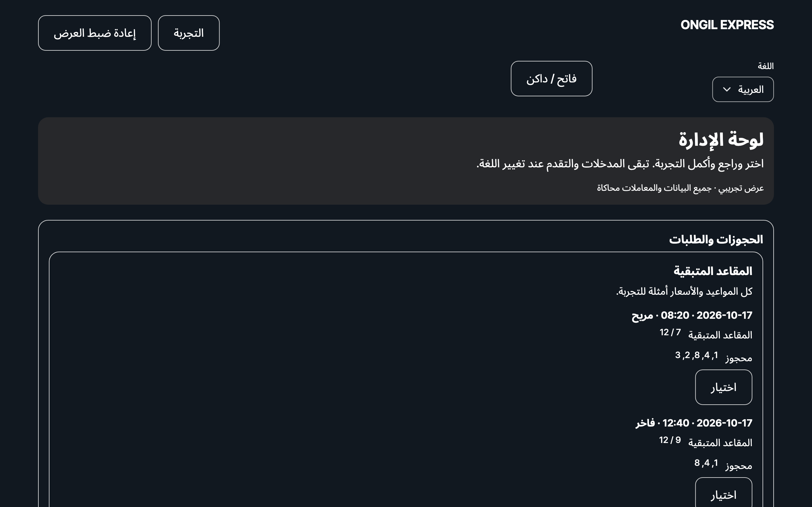Viewport: 812px width, 507px height.
Task: Click the 9 / 12 remaining seats value
Action: [670, 440]
